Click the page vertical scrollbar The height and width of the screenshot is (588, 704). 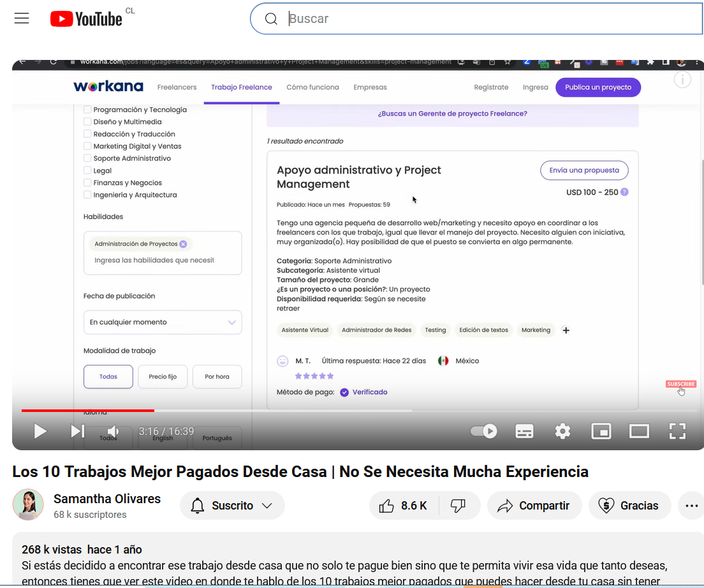tap(701, 222)
